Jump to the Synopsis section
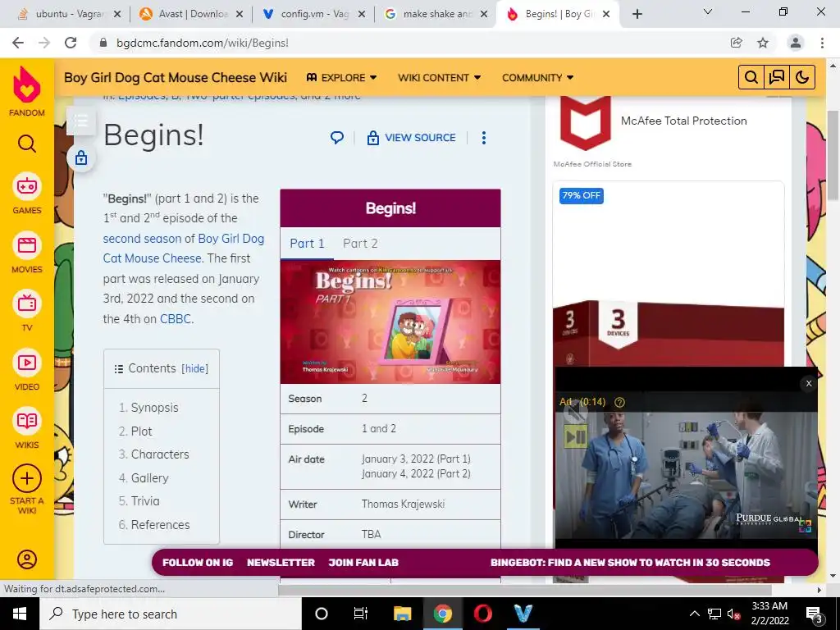 (155, 408)
